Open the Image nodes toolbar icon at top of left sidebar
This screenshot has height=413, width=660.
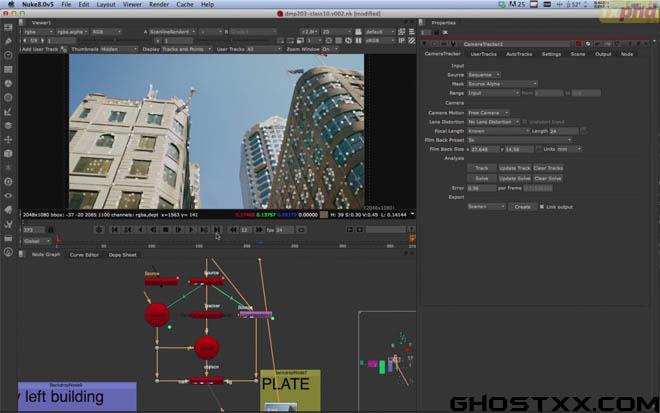8,27
